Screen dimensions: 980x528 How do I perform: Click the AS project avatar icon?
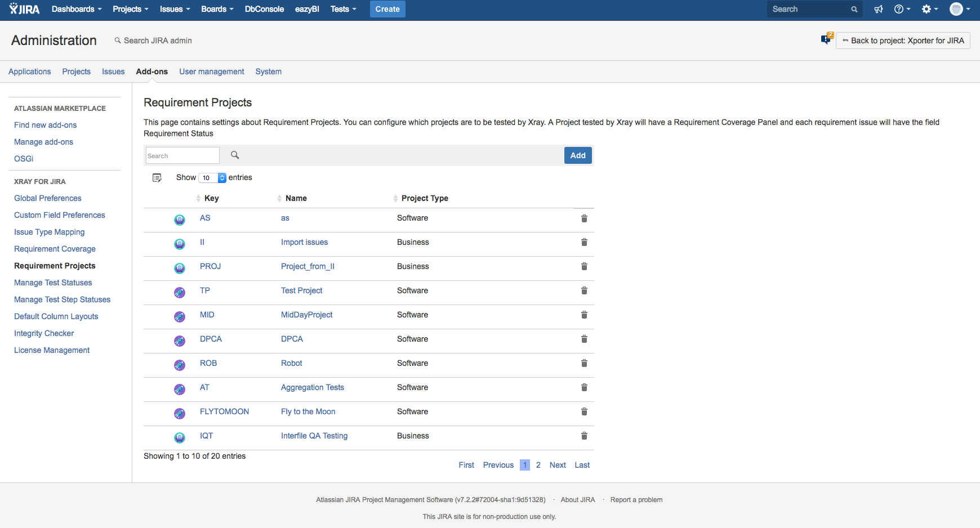point(180,220)
